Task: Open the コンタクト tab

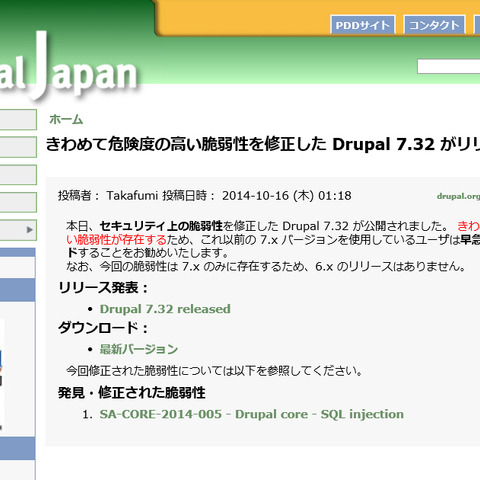Action: [x=434, y=25]
